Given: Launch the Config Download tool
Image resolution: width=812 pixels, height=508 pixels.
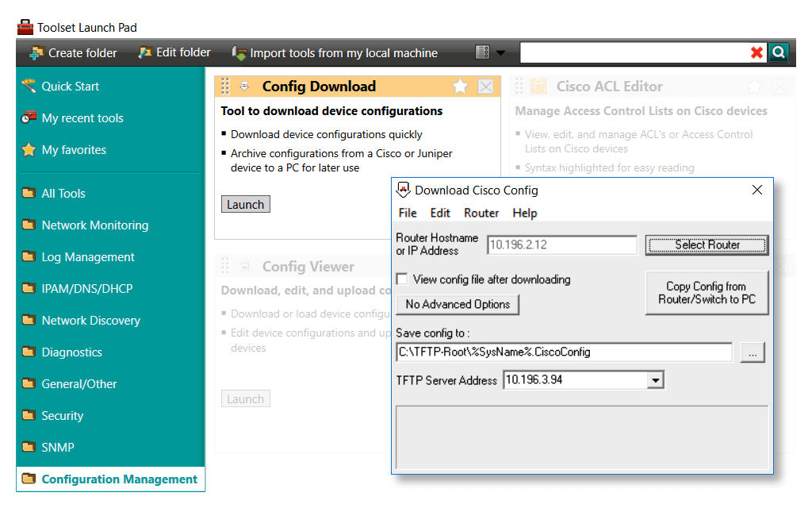Looking at the screenshot, I should point(245,204).
